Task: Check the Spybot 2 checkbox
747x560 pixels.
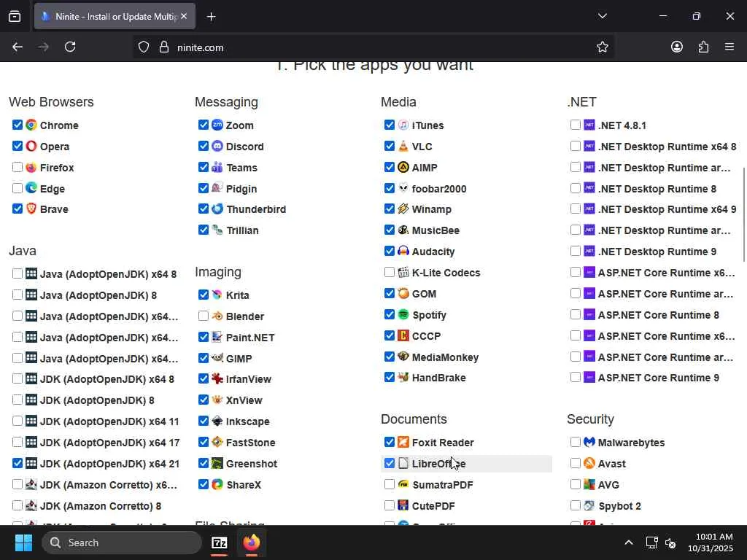Action: [576, 505]
